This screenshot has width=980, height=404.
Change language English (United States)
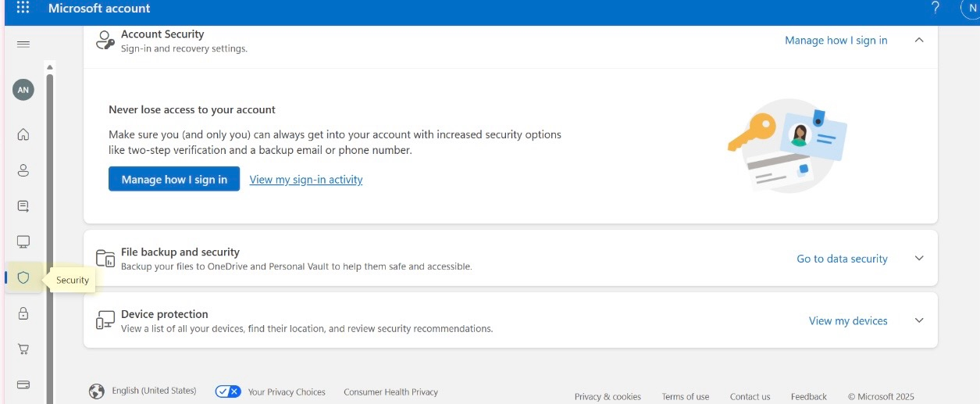154,391
